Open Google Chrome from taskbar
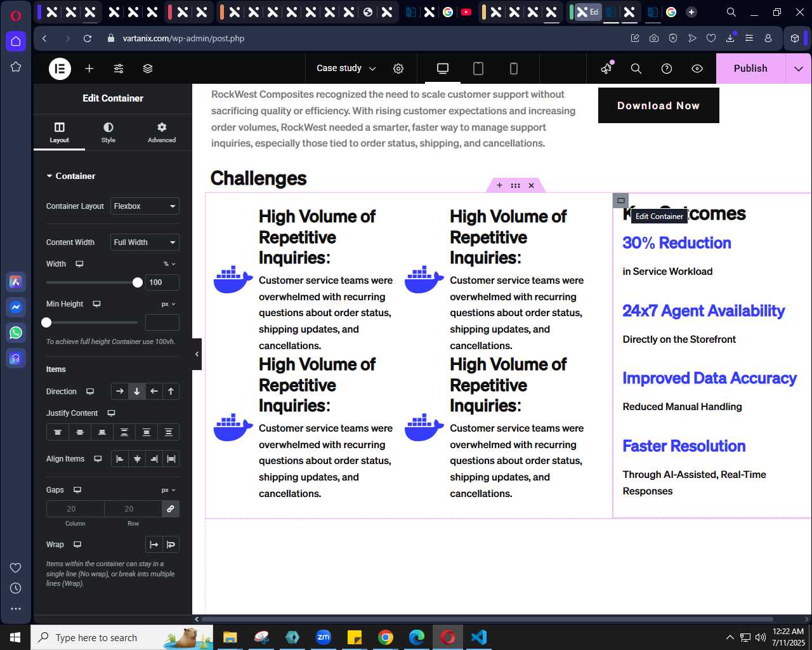Screen dimensions: 812x650 coord(386,637)
